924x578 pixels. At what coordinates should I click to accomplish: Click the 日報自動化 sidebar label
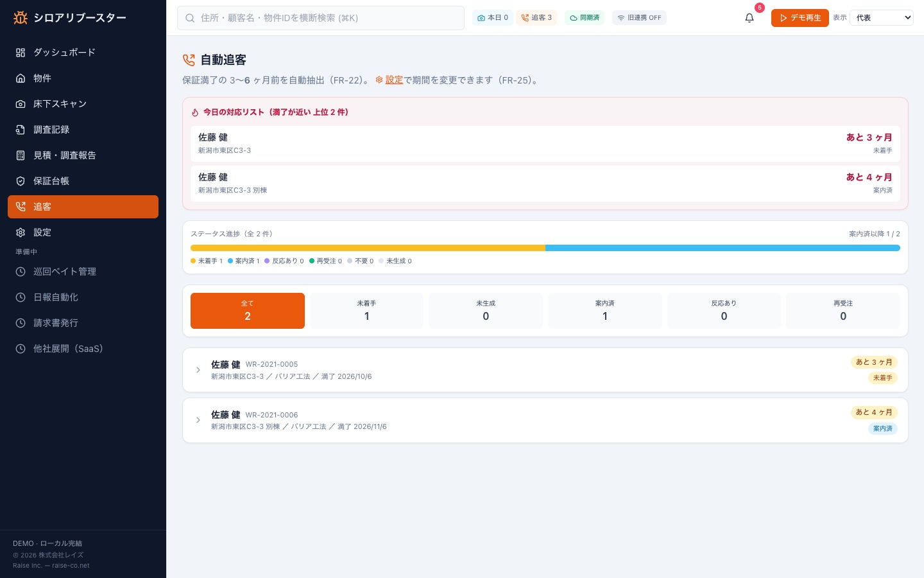pyautogui.click(x=56, y=297)
